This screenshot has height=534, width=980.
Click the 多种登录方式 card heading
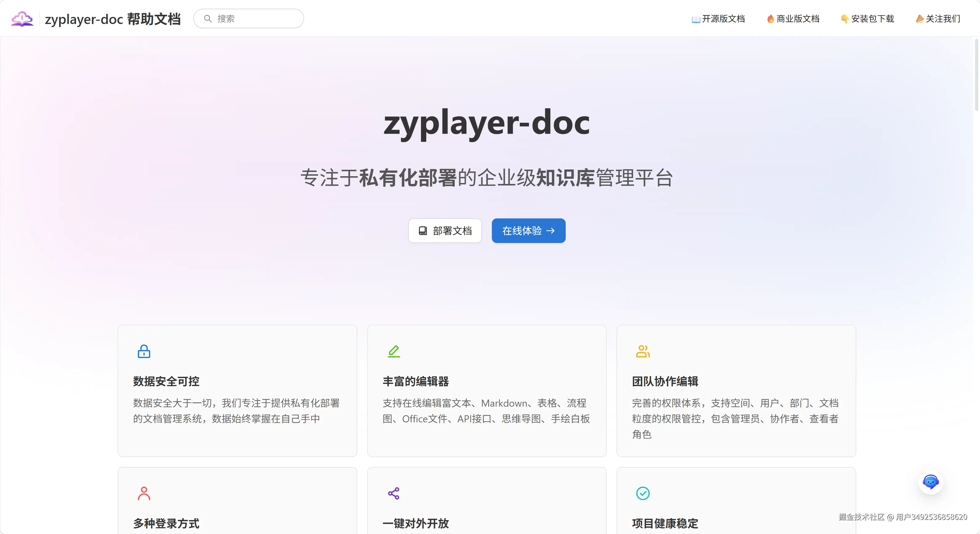coord(166,523)
